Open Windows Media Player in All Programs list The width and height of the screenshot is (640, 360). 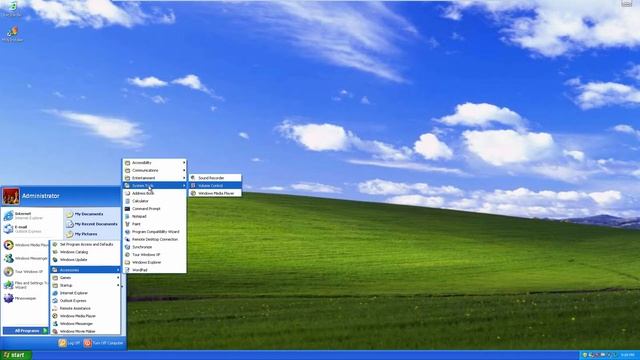[86, 316]
